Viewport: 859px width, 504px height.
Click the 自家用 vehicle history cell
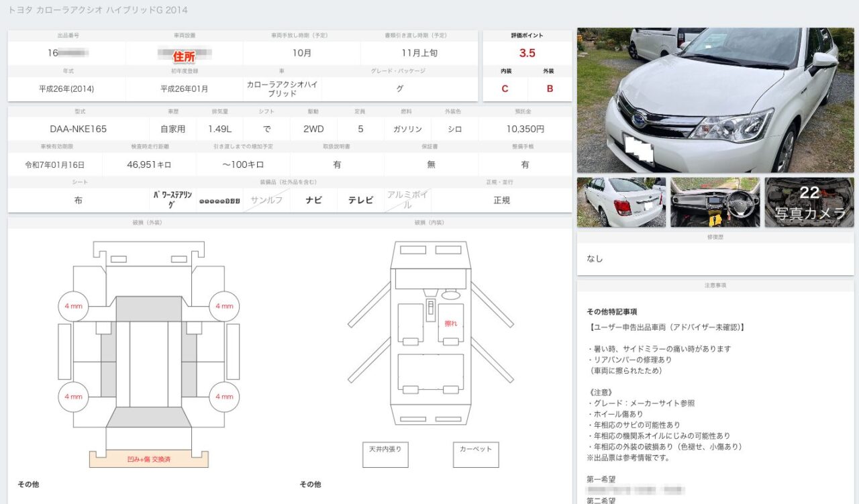pos(172,129)
